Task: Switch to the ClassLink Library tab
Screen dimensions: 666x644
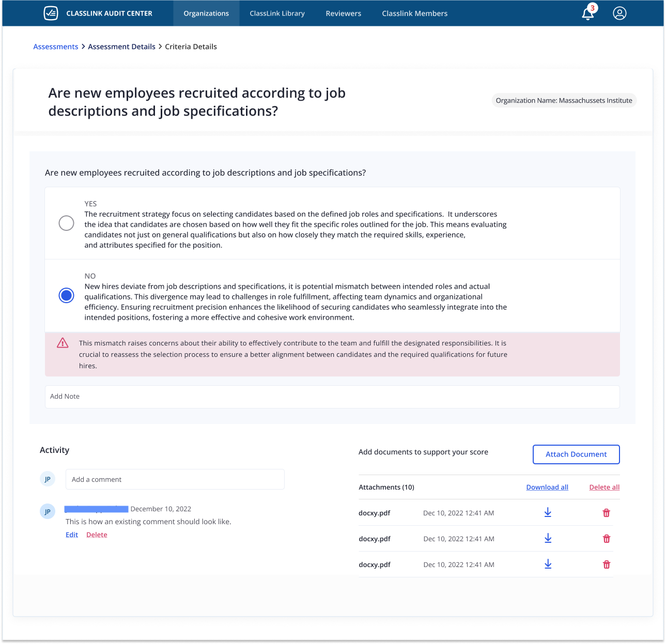Action: 277,13
